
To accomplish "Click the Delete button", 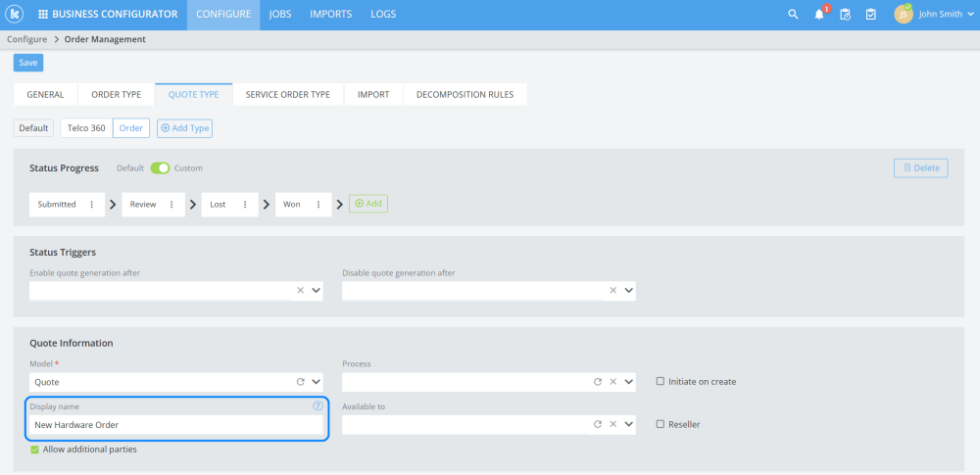I will [x=920, y=168].
